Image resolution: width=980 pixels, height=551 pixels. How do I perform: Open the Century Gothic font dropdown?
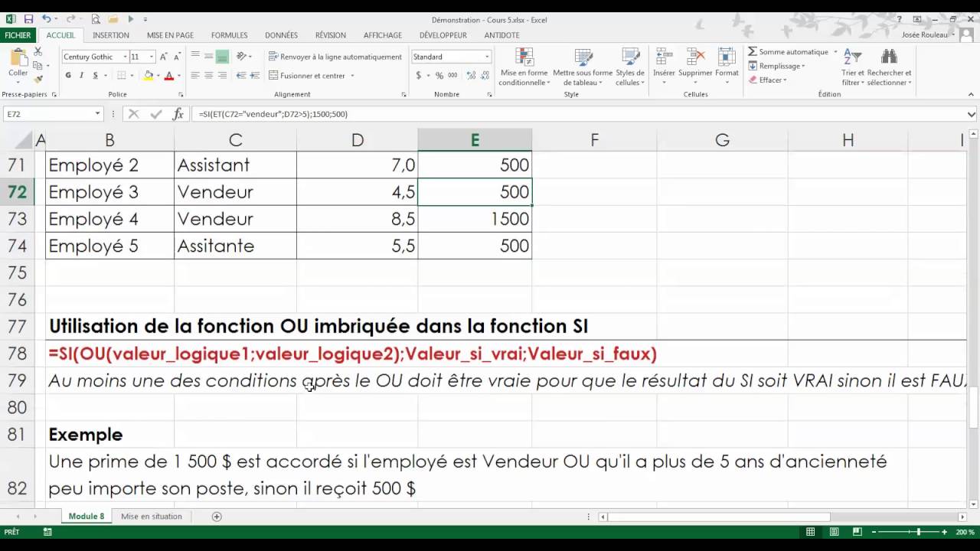click(124, 57)
